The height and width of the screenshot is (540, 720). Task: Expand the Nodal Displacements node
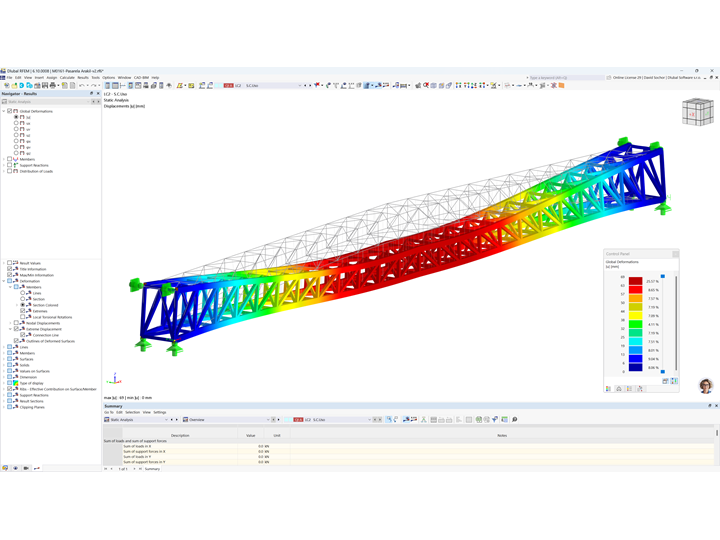[x=11, y=323]
